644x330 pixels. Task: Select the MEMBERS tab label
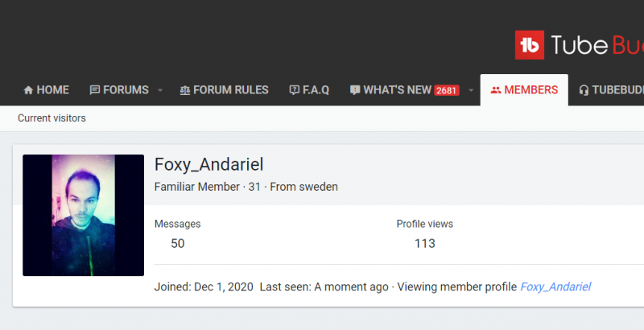click(530, 90)
